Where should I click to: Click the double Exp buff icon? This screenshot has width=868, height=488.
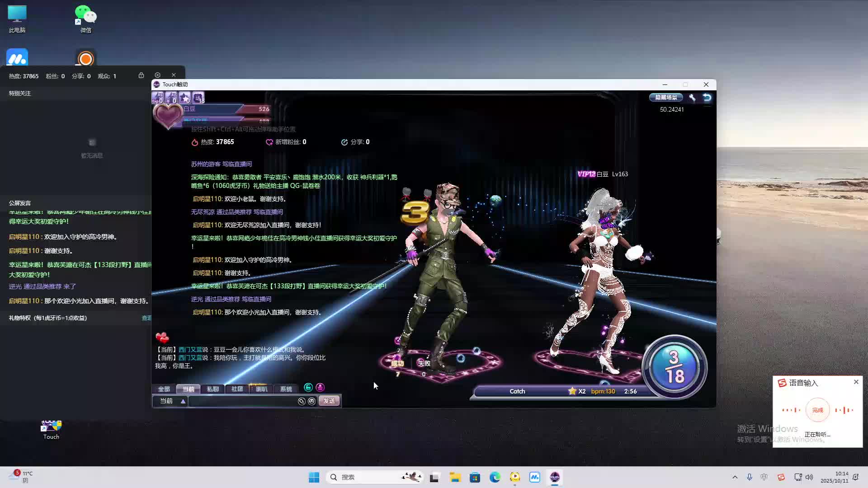pos(157,98)
